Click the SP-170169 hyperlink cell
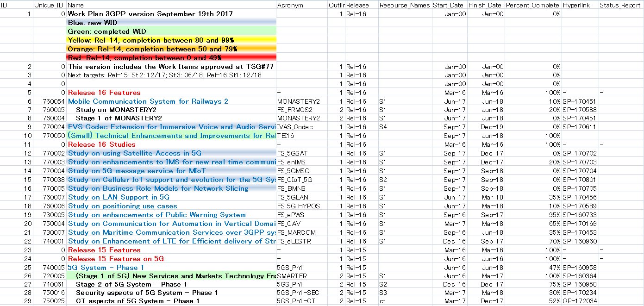The width and height of the screenshot is (644, 306). click(x=580, y=224)
